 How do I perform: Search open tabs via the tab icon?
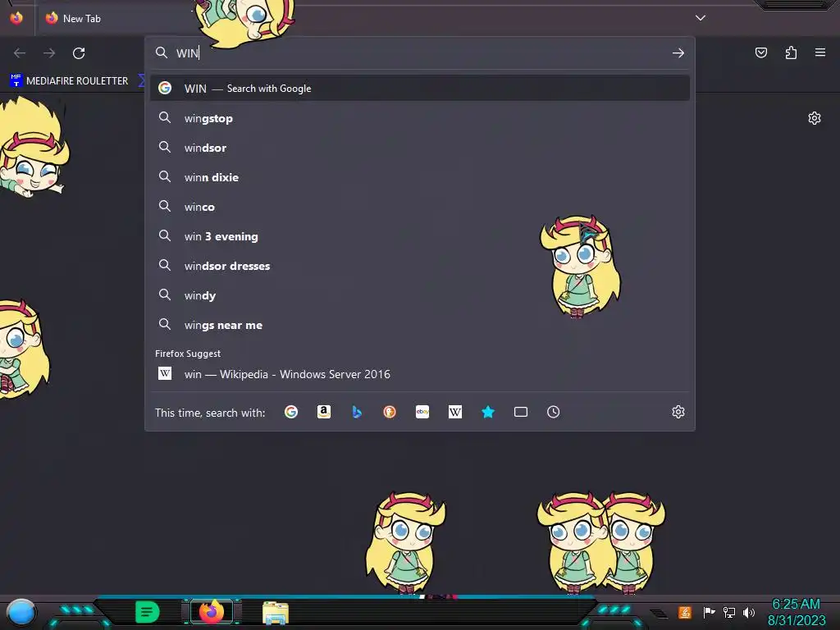pos(521,412)
